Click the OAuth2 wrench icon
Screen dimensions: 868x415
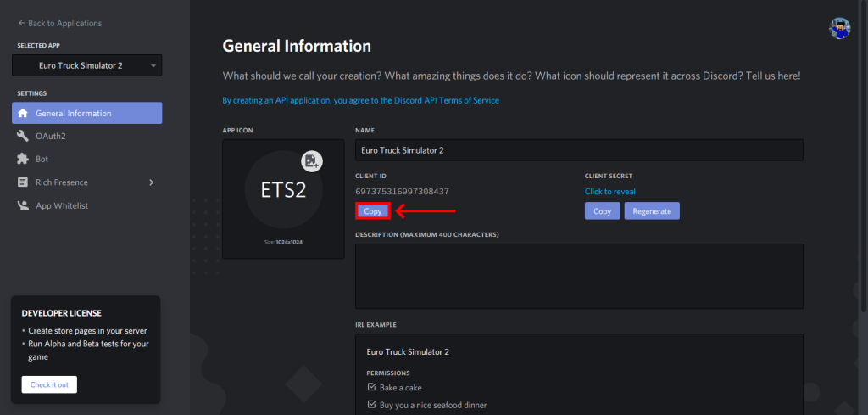click(23, 136)
